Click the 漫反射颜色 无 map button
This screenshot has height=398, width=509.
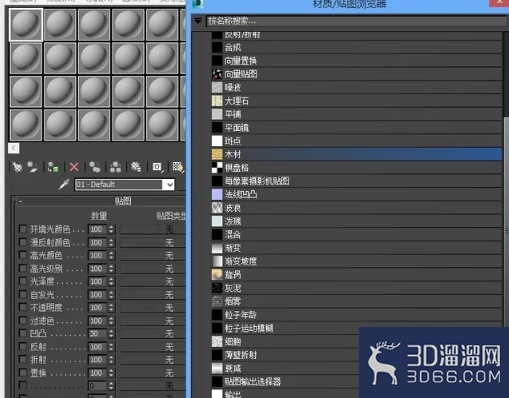(x=153, y=242)
